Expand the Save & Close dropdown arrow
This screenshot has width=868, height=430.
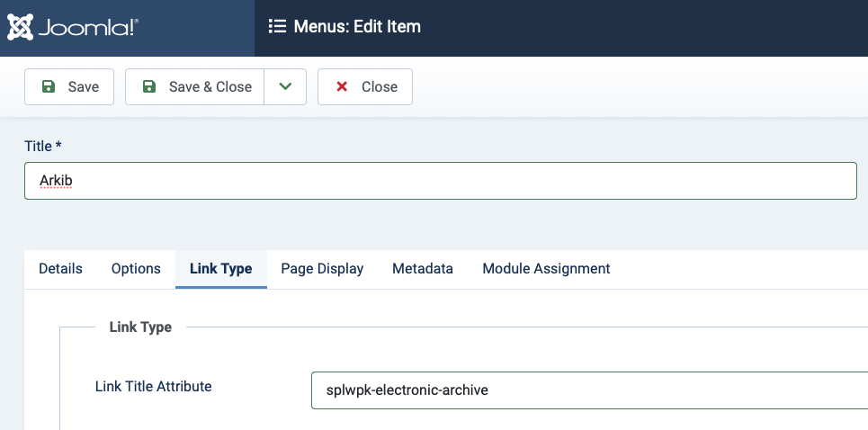[285, 87]
